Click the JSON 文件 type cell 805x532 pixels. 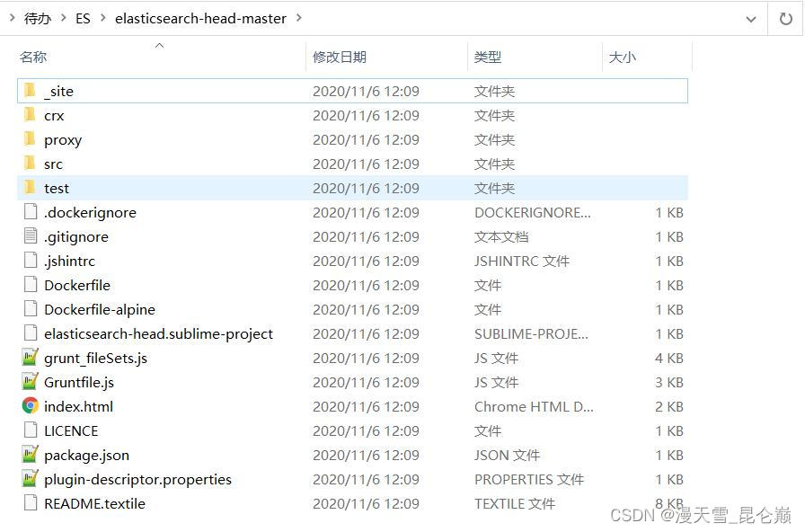pyautogui.click(x=507, y=455)
